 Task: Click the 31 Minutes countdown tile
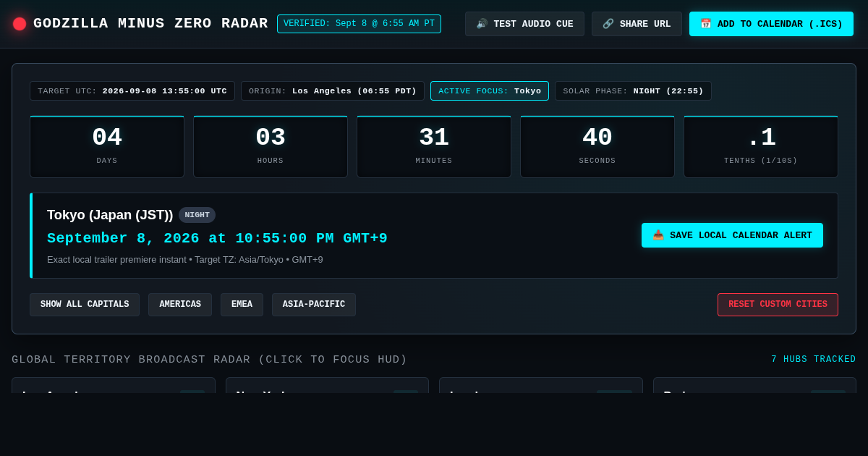coord(434,147)
